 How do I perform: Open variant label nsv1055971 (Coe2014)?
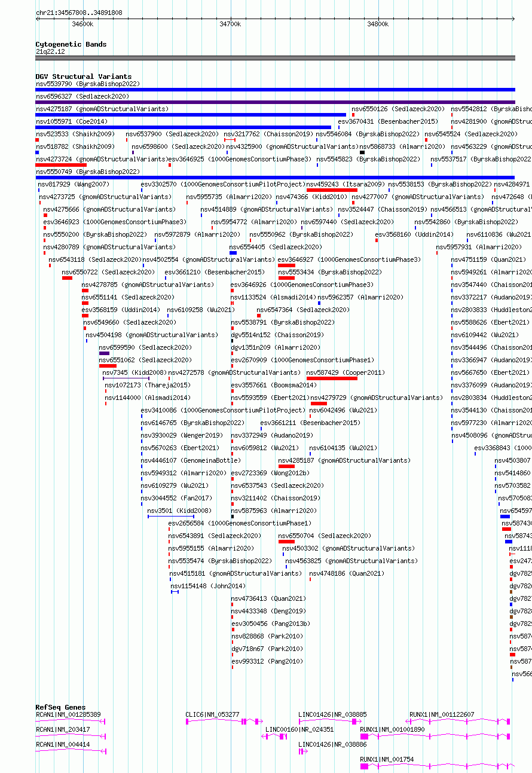[x=72, y=121]
